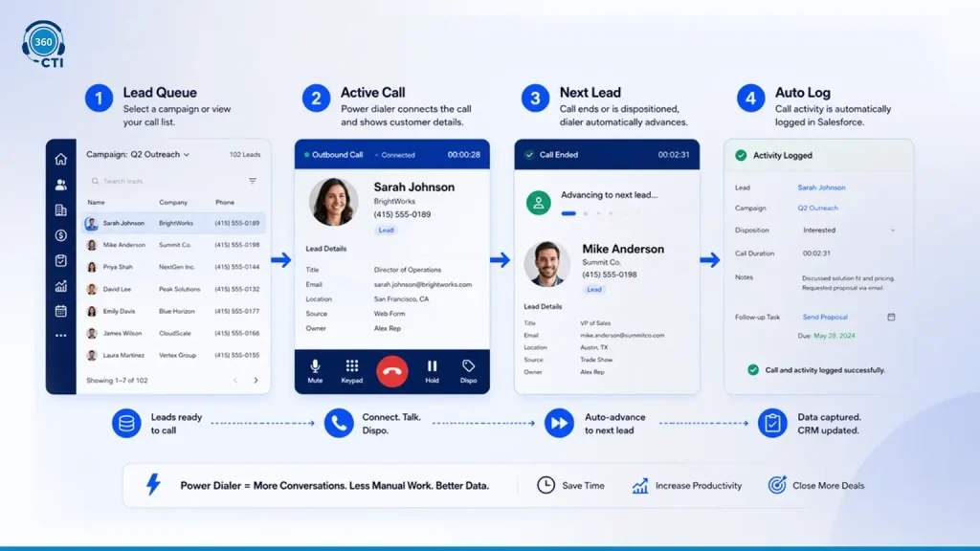The width and height of the screenshot is (980, 551).
Task: Open Sarah Johnson link in Activity Logged
Action: point(821,187)
